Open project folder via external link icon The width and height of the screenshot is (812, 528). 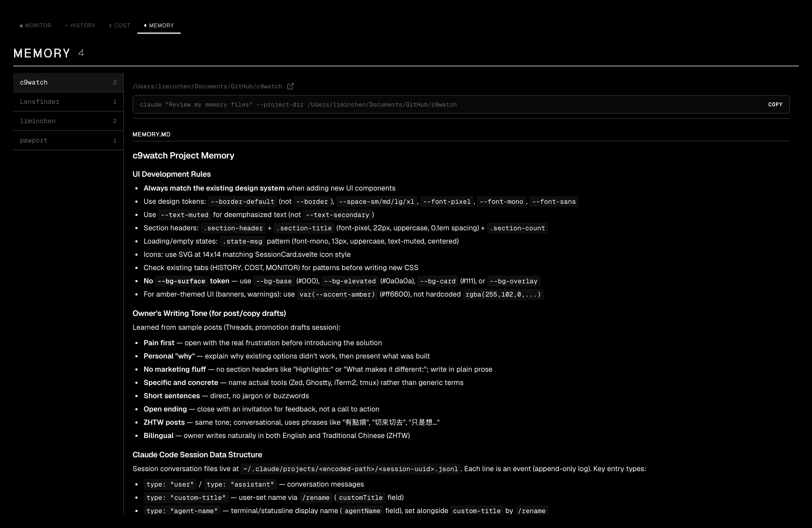(290, 86)
